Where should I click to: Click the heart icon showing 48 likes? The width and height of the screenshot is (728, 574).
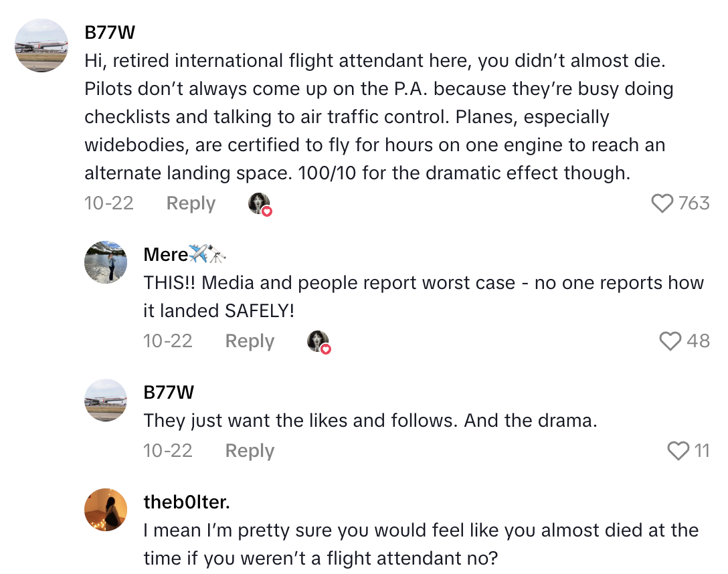(x=669, y=341)
